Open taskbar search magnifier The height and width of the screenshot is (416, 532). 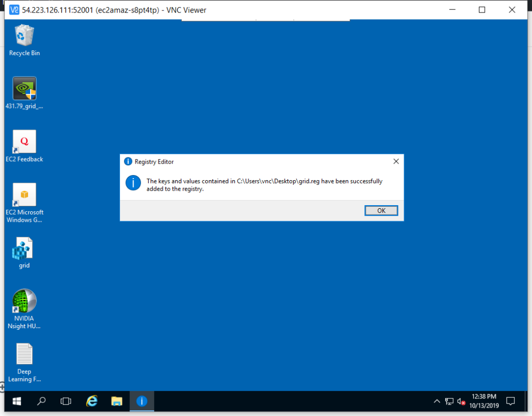(42, 401)
